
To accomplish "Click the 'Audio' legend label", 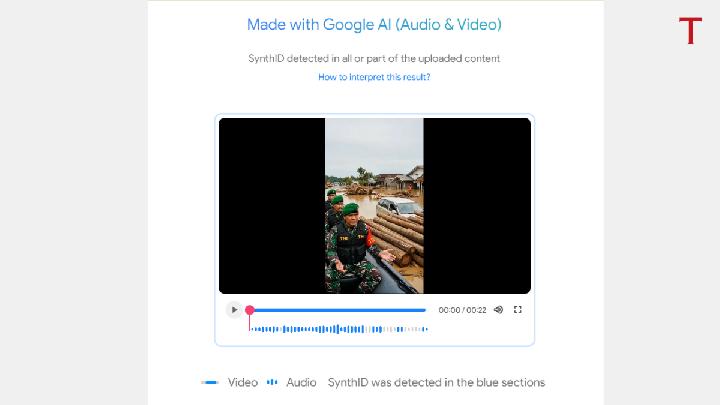I will tap(301, 382).
